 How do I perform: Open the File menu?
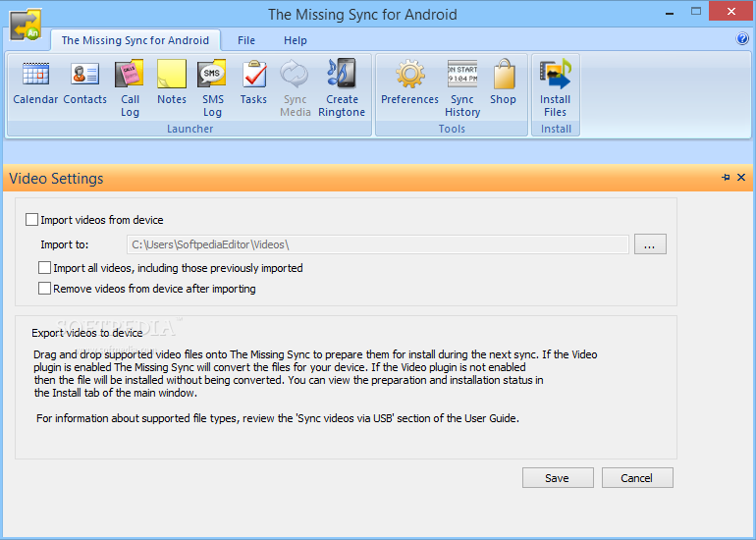tap(246, 40)
